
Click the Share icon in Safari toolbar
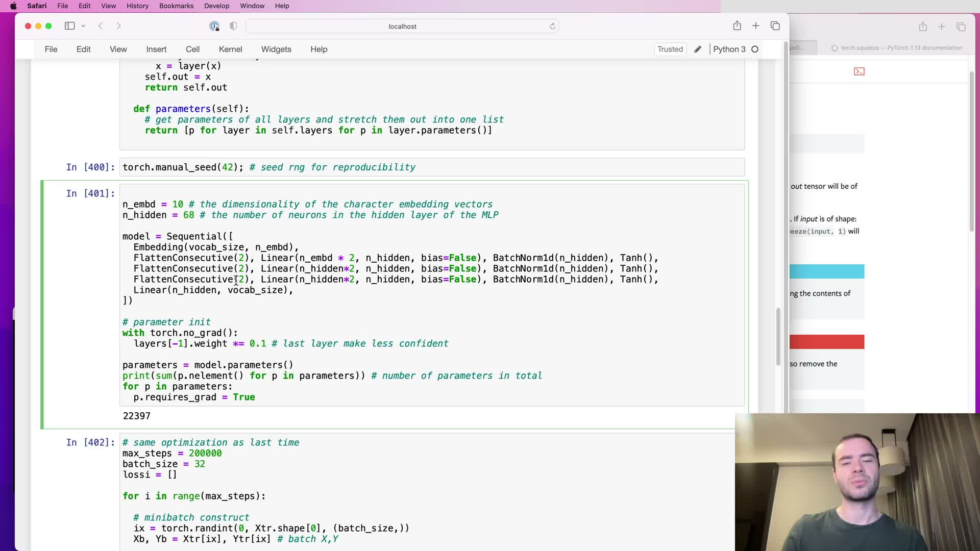point(737,26)
